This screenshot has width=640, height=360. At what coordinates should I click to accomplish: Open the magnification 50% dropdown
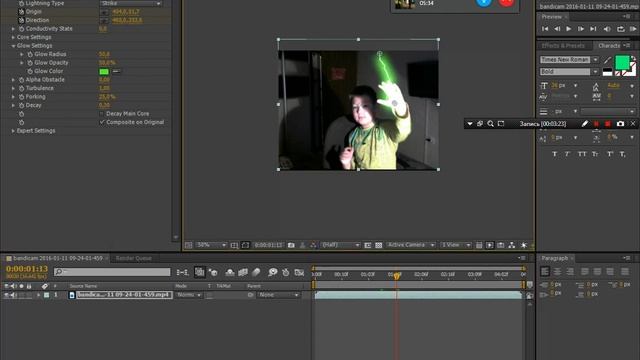click(211, 245)
